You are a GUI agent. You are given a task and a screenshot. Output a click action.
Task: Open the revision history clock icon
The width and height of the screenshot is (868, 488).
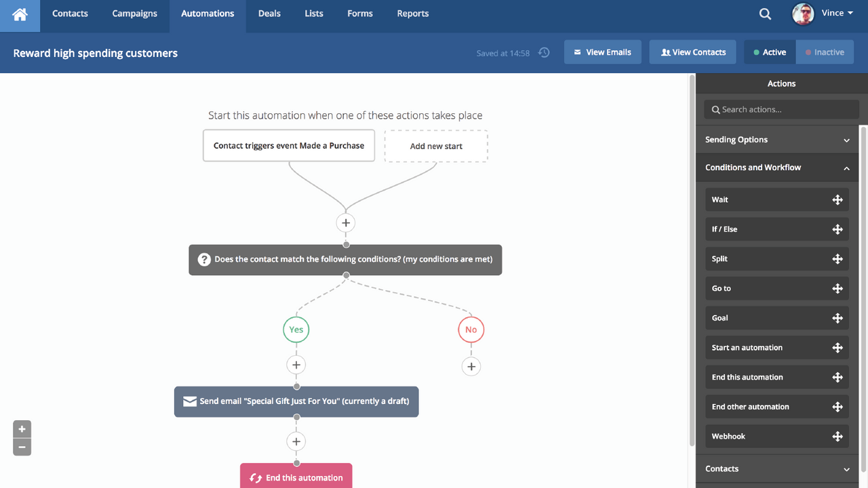[x=543, y=52]
